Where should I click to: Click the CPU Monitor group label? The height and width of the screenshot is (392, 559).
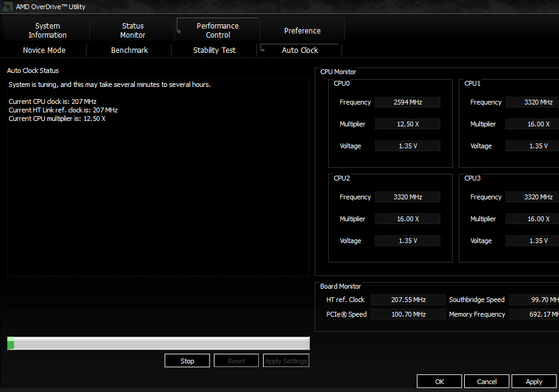[x=338, y=72]
